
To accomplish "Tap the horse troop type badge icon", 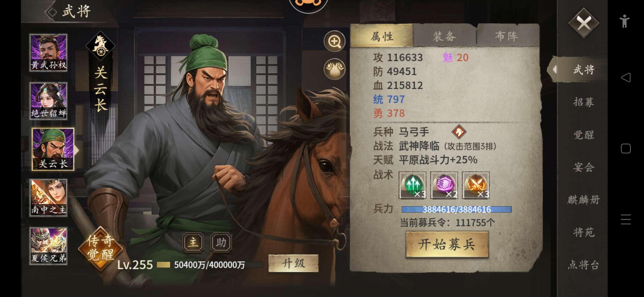I will pyautogui.click(x=459, y=132).
